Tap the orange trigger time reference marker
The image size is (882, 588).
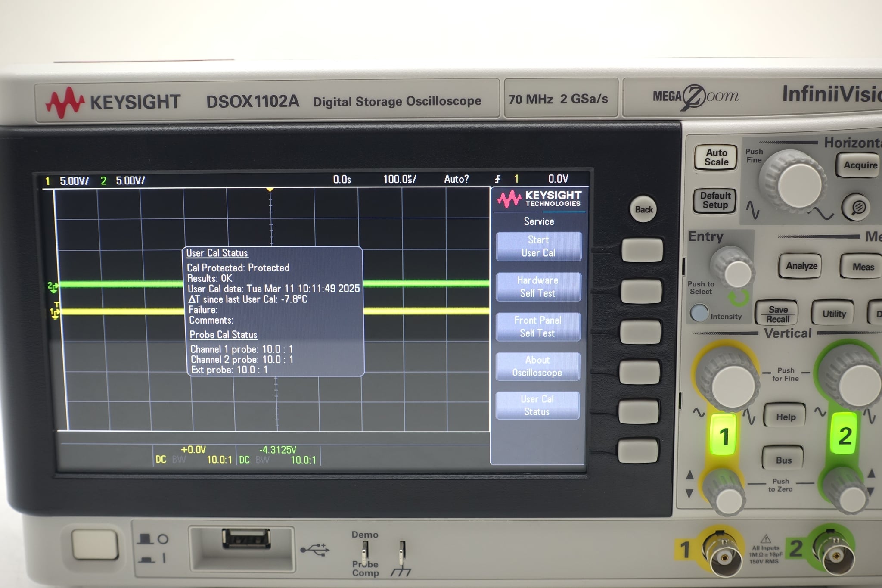click(x=270, y=190)
